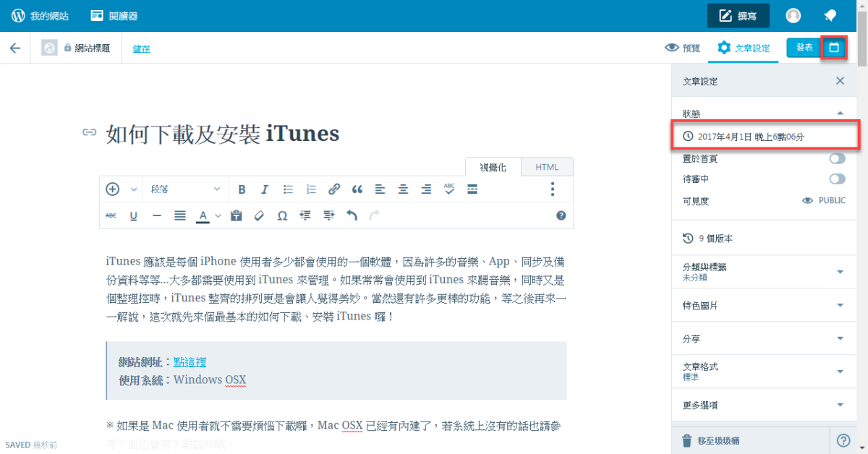Open the text color dropdown arrow
The height and width of the screenshot is (454, 868).
218,215
